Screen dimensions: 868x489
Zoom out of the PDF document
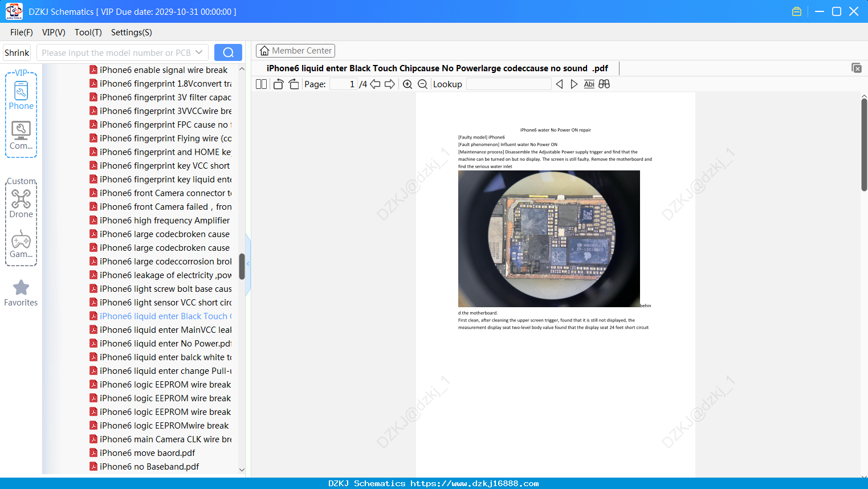422,84
